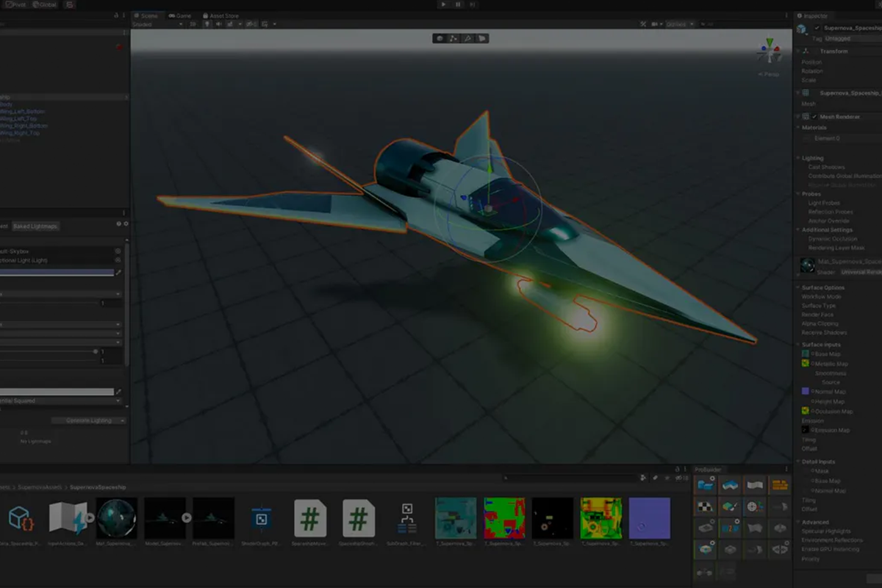The image size is (882, 588).
Task: Click the Pause button in top toolbar
Action: pyautogui.click(x=458, y=4)
